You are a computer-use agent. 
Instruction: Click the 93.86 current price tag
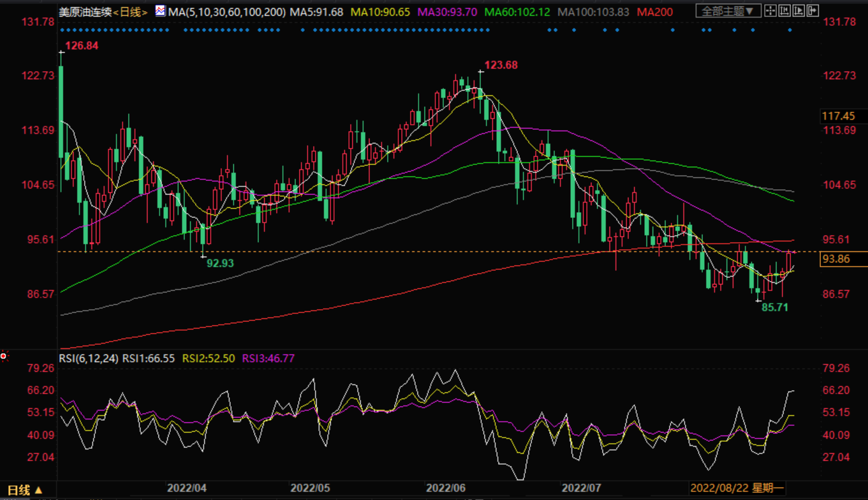point(836,259)
